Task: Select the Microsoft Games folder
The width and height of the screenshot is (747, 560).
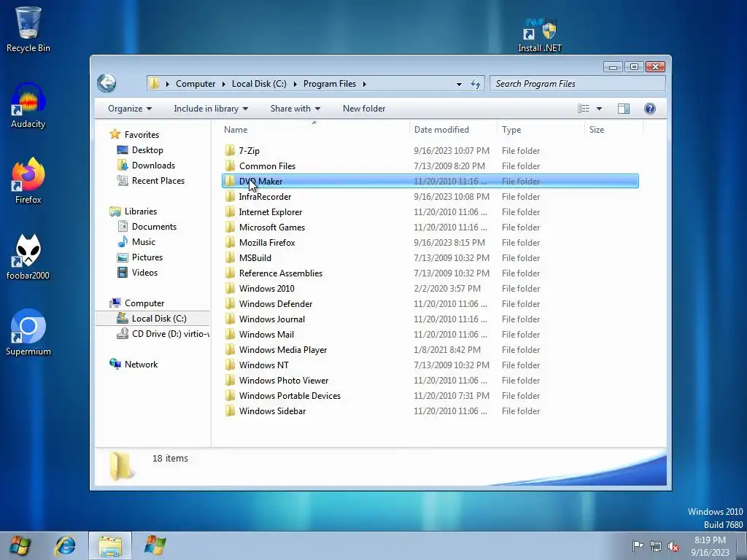Action: (430, 227)
